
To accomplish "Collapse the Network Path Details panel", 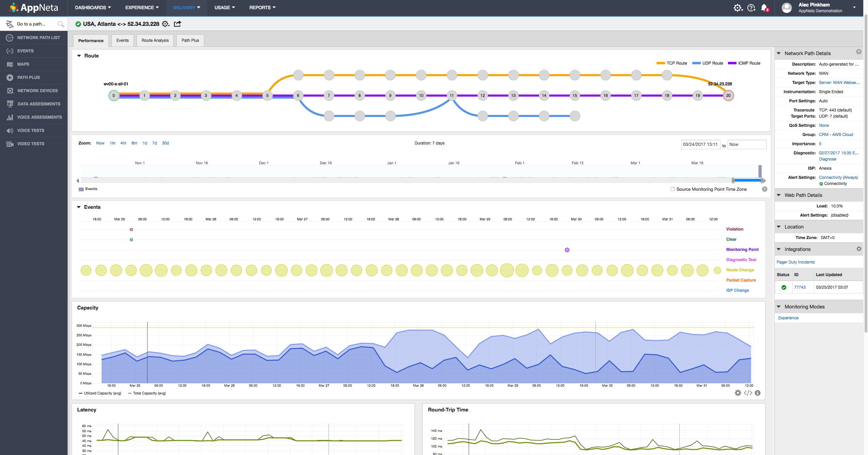I will click(x=779, y=53).
